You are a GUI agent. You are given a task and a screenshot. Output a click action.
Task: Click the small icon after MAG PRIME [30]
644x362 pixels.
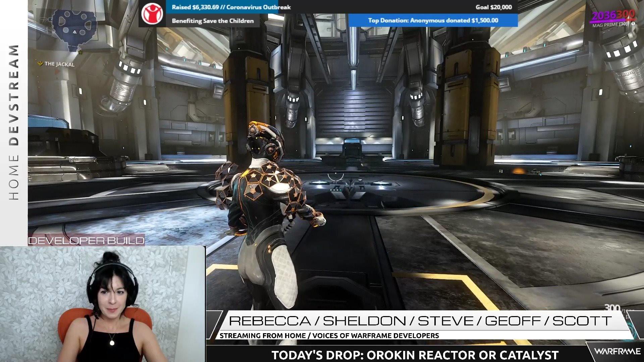pos(633,24)
